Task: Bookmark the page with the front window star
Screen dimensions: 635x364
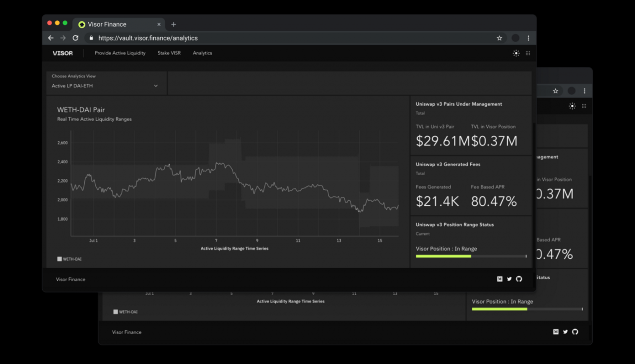Action: (500, 38)
